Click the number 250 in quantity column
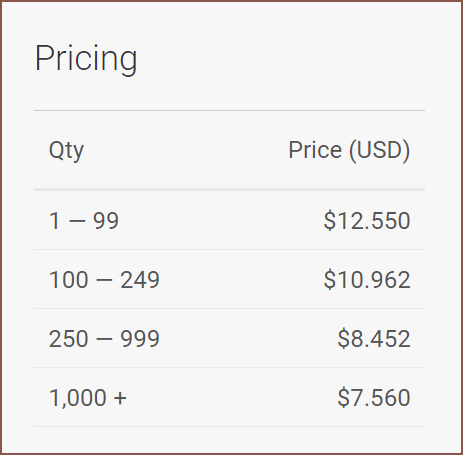This screenshot has height=455, width=463. pyautogui.click(x=69, y=339)
